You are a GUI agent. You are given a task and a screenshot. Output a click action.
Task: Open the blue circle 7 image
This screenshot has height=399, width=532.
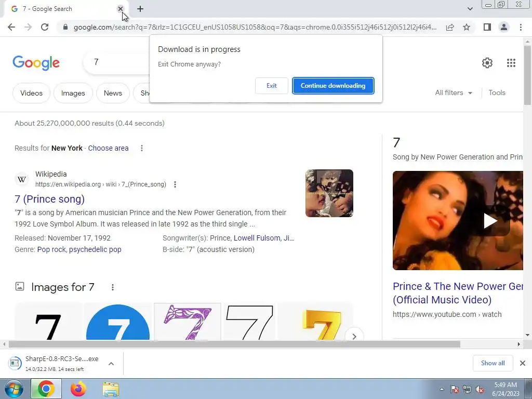118,322
